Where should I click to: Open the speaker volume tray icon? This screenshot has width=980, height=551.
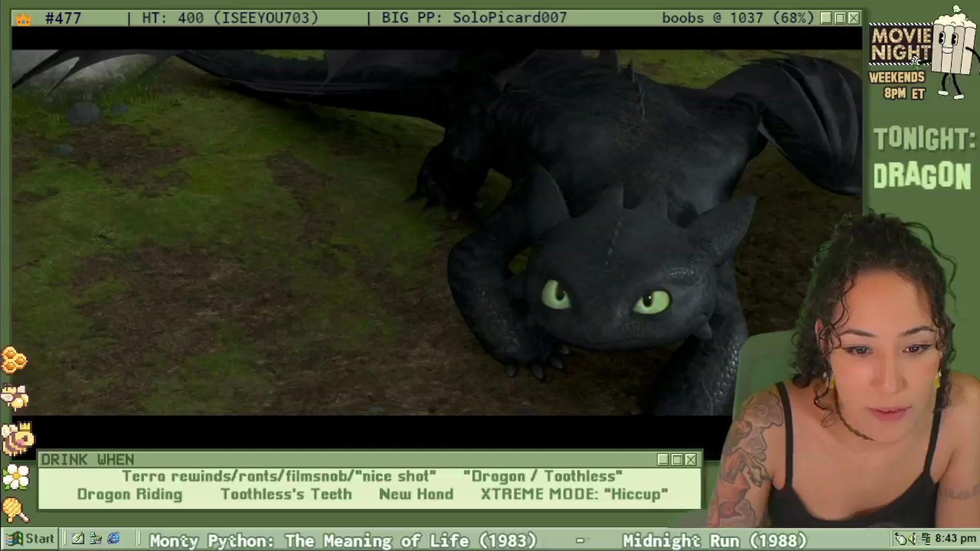(x=913, y=539)
